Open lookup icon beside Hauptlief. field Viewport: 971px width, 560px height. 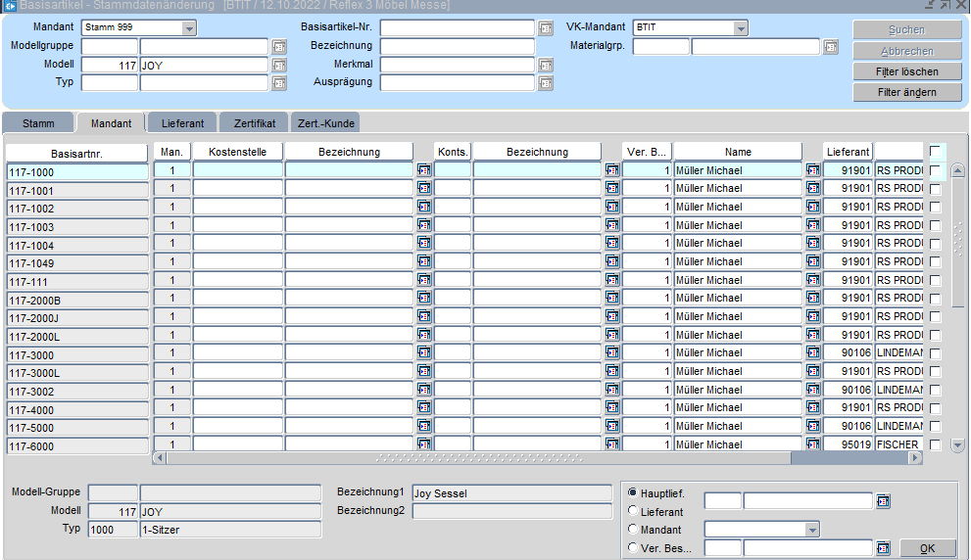tap(883, 501)
